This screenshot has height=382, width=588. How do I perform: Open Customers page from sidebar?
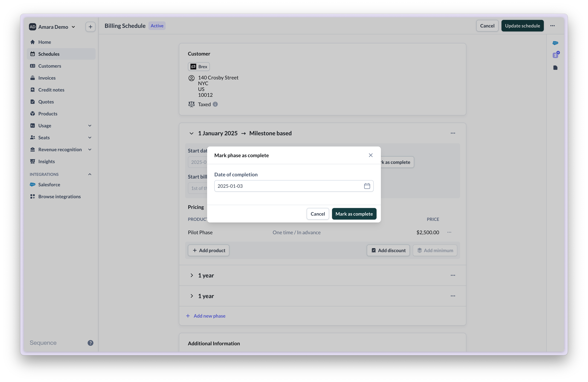61,66
